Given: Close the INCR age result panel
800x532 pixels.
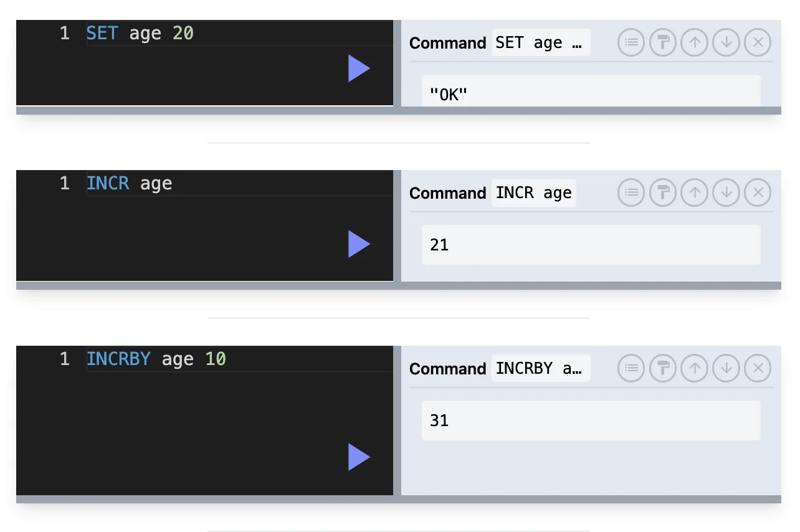Looking at the screenshot, I should point(758,193).
